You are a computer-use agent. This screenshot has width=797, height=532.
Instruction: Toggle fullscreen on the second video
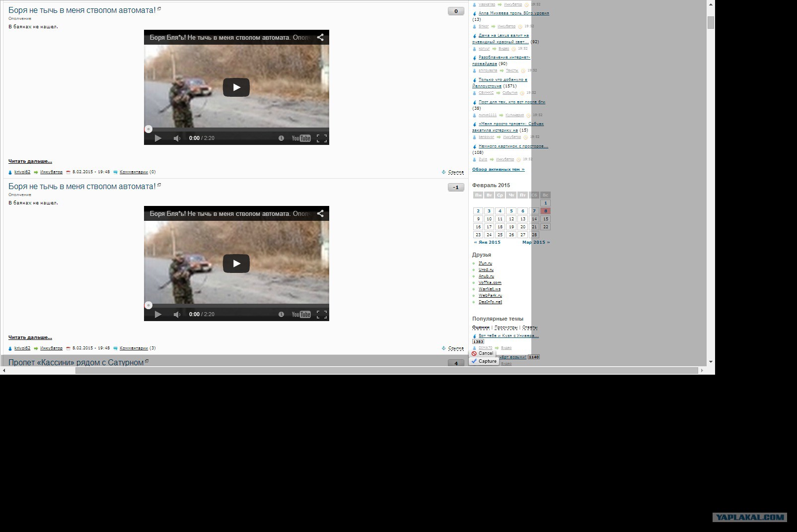[322, 315]
